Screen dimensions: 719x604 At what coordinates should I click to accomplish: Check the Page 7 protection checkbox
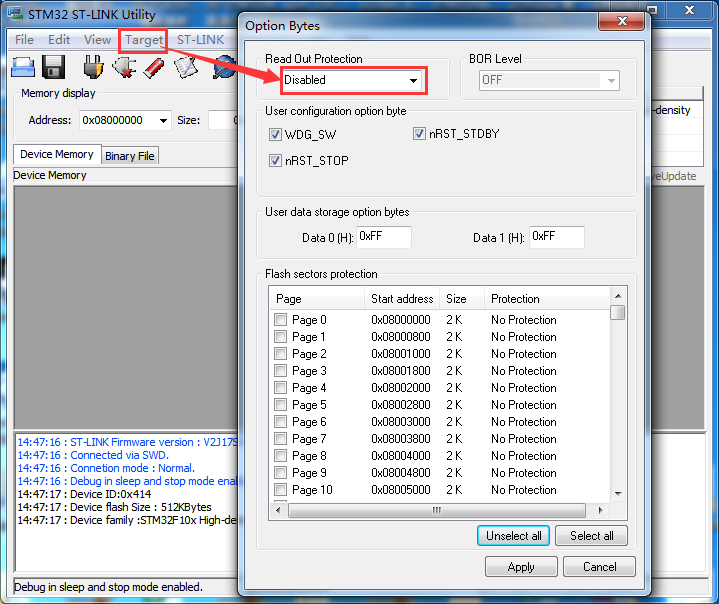[x=280, y=438]
